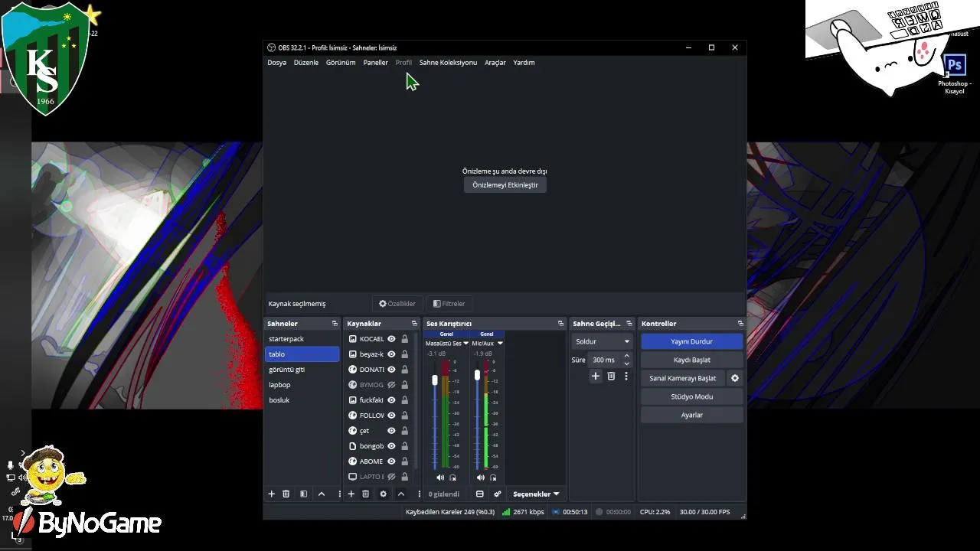Mute the Masaüstü Ses speaker icon
This screenshot has height=551, width=980.
(440, 478)
